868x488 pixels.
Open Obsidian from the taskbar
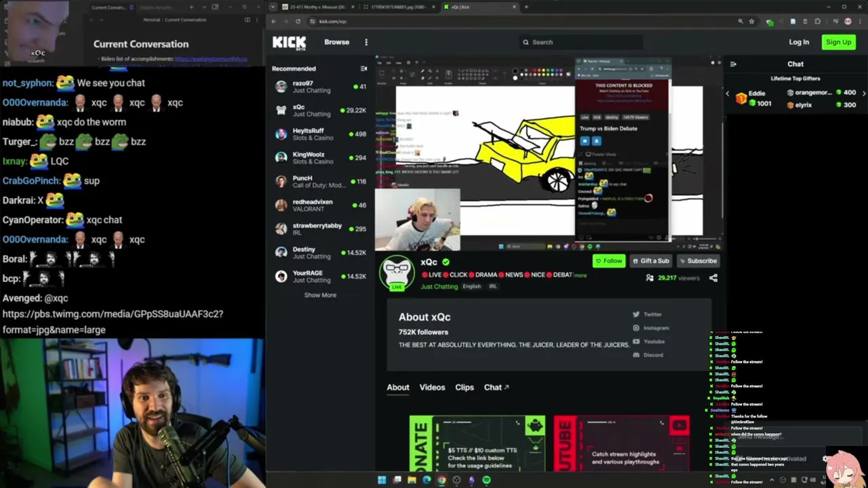click(x=471, y=481)
